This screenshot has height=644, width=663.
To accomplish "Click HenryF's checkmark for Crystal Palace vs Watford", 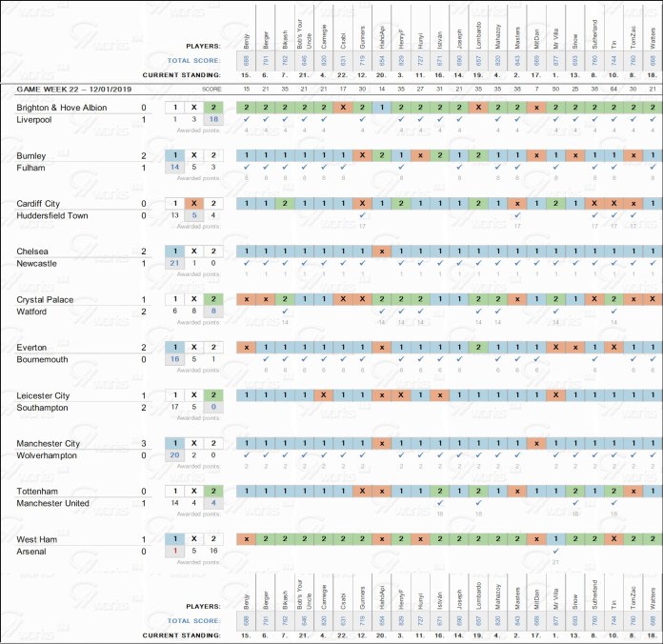I will tap(401, 312).
